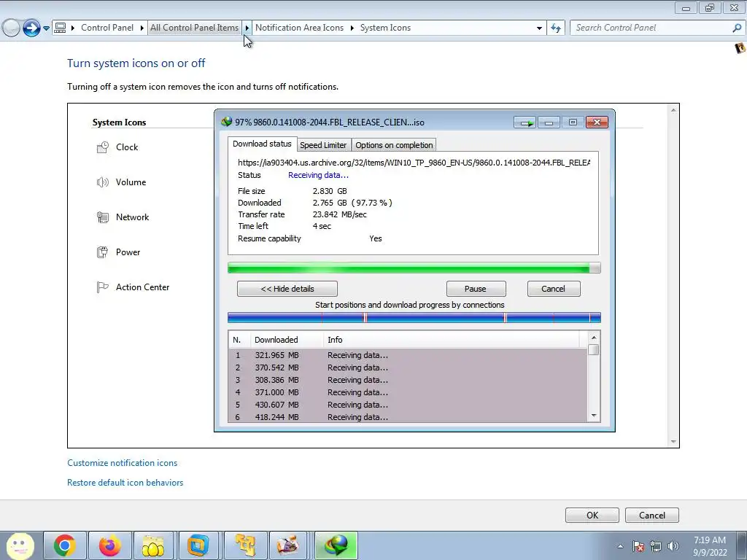This screenshot has width=747, height=560.
Task: Click Restore default icon behaviors link
Action: [125, 483]
